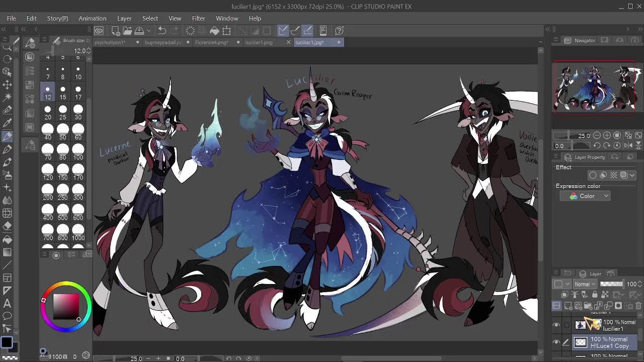Open the Layer panel hamburger menu
This screenshot has height=362, width=644.
pos(556,274)
